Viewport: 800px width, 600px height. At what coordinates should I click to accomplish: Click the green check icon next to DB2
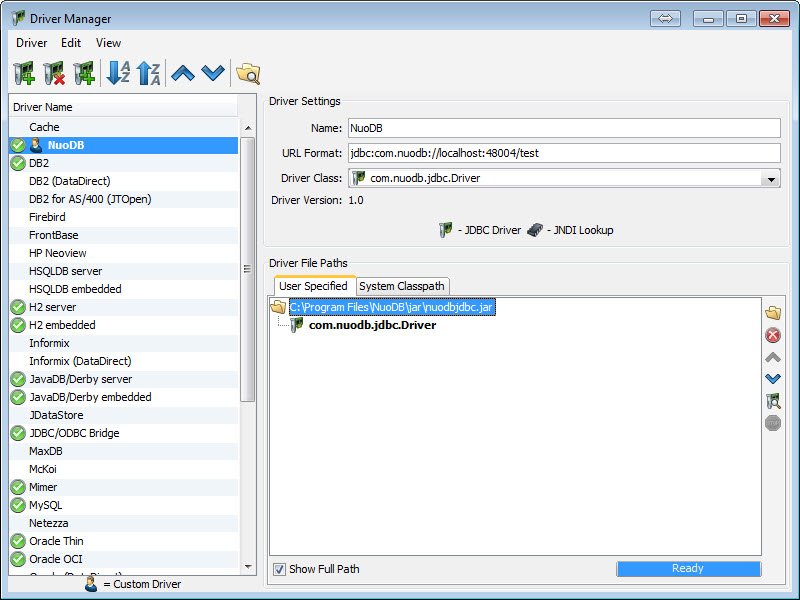coord(18,163)
